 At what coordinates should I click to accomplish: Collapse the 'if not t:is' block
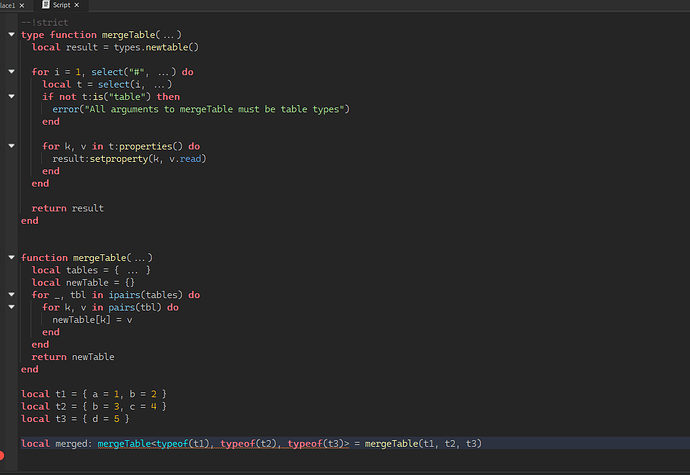(11, 96)
